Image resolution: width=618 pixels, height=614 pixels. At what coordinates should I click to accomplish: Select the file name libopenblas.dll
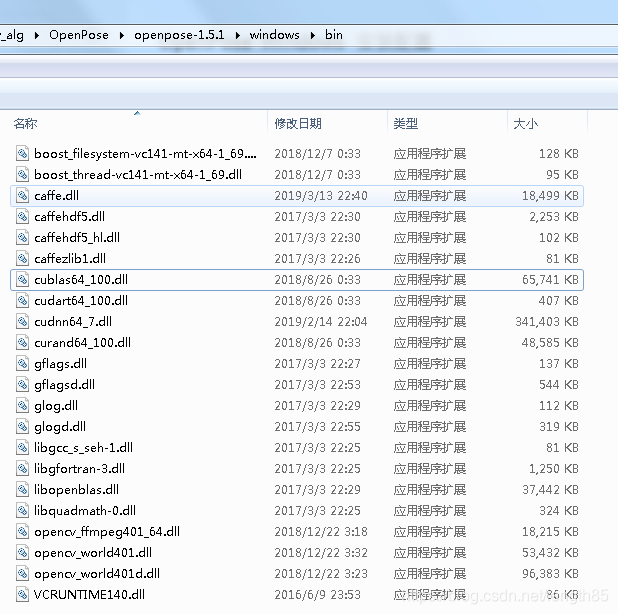click(76, 489)
